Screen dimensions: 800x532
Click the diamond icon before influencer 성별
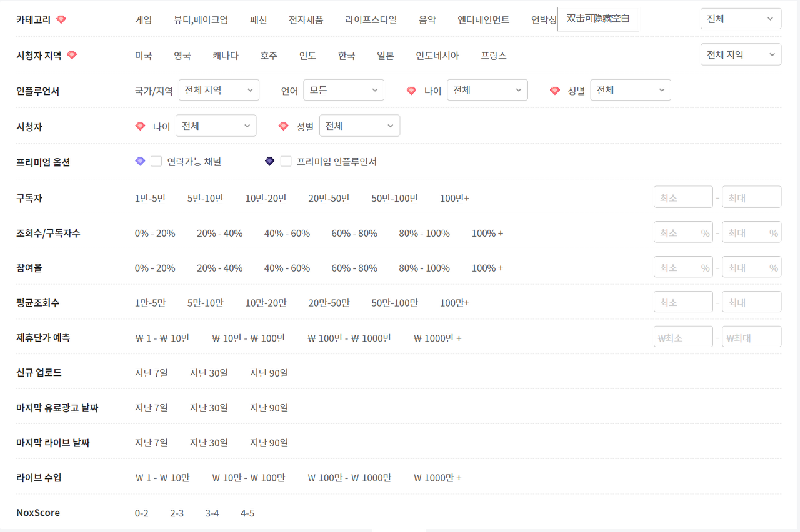[x=555, y=91]
